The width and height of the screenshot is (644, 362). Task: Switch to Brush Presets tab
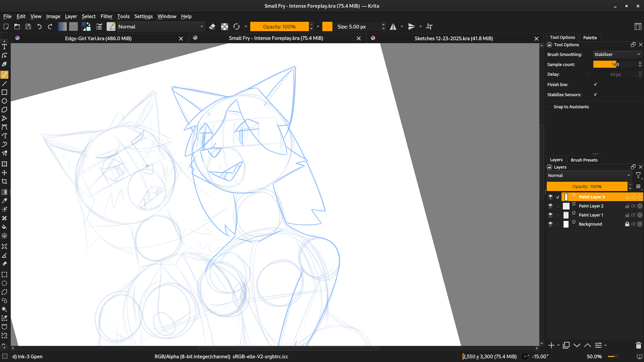[x=584, y=160]
